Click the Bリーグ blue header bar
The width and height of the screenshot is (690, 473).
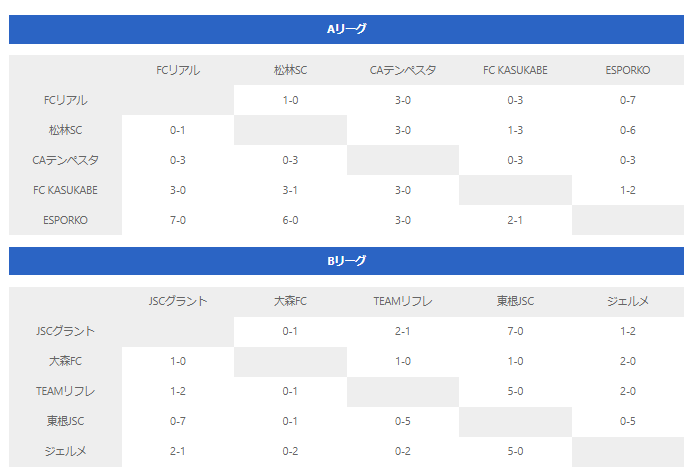[x=346, y=261]
